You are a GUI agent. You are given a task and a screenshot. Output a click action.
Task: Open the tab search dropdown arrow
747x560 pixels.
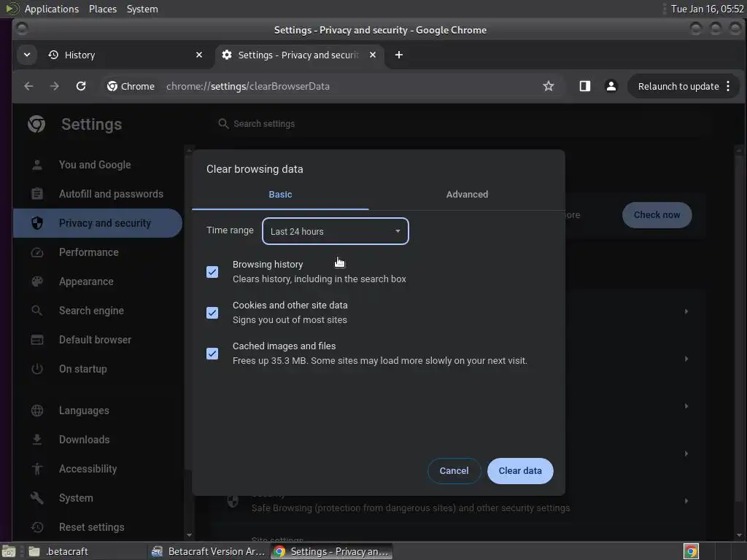click(27, 55)
